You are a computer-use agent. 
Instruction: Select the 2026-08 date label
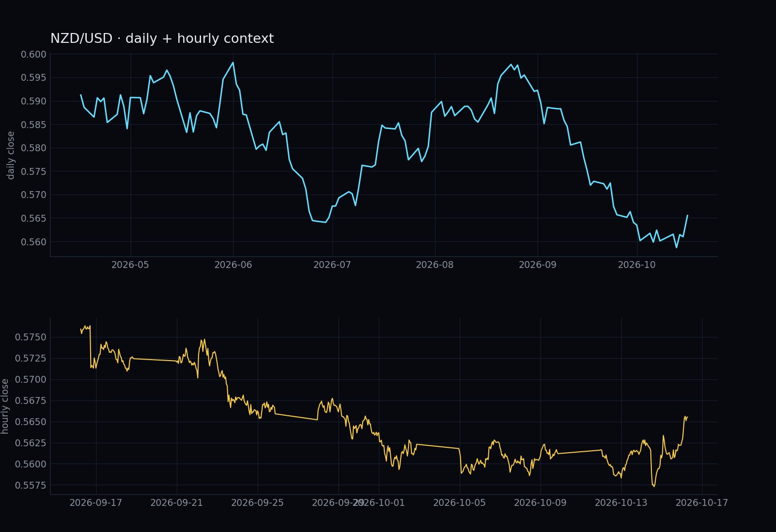[x=435, y=265]
